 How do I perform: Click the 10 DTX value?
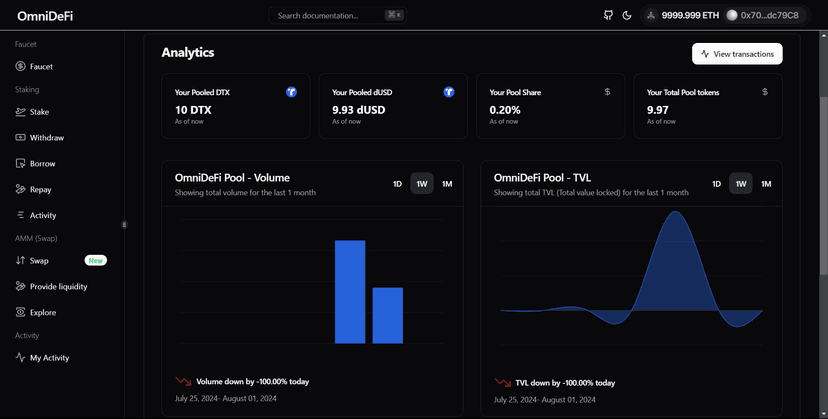click(x=193, y=110)
